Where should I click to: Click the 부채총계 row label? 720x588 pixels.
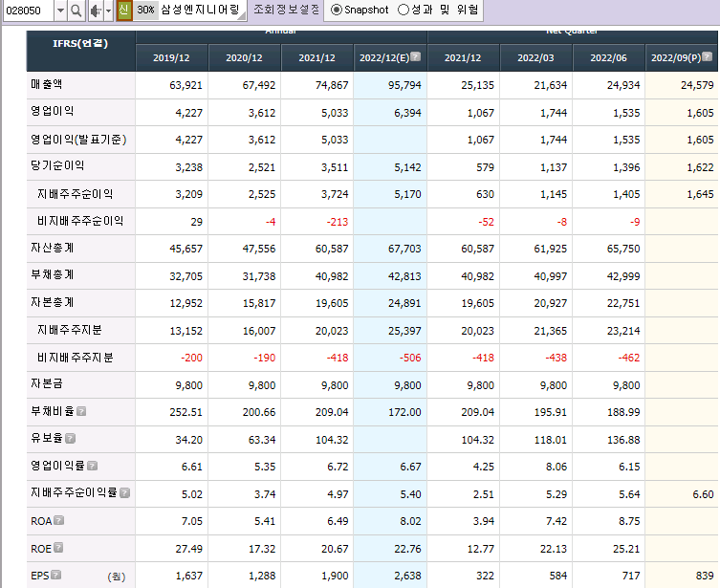click(53, 275)
